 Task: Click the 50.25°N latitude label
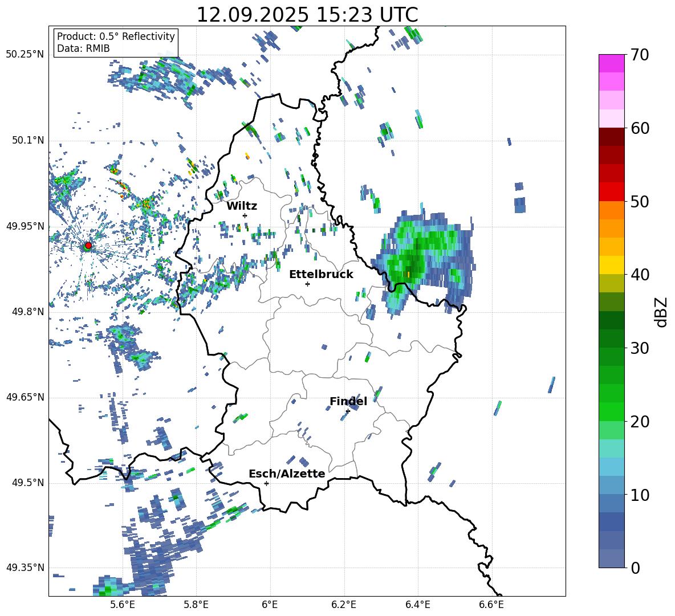[25, 55]
